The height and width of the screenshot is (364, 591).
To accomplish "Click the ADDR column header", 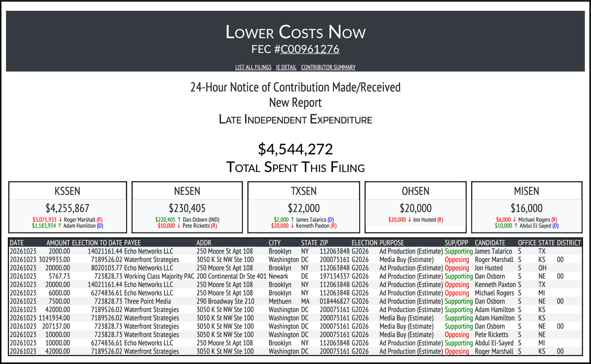I will pos(204,243).
